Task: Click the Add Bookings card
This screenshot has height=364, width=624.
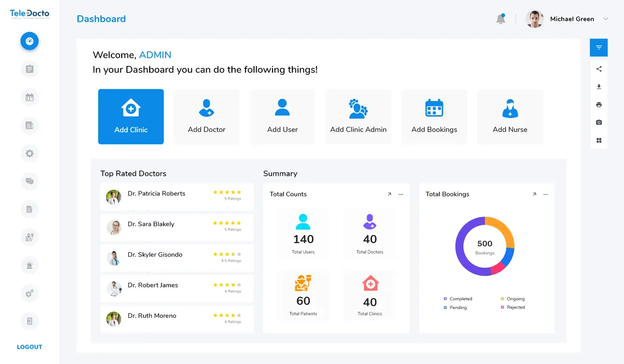Action: pos(434,116)
